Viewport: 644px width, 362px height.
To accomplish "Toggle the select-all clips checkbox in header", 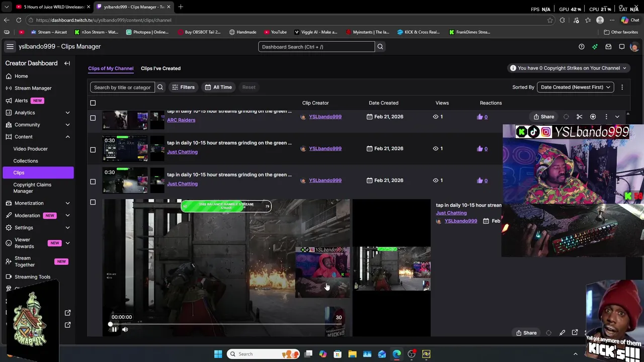I will 93,103.
